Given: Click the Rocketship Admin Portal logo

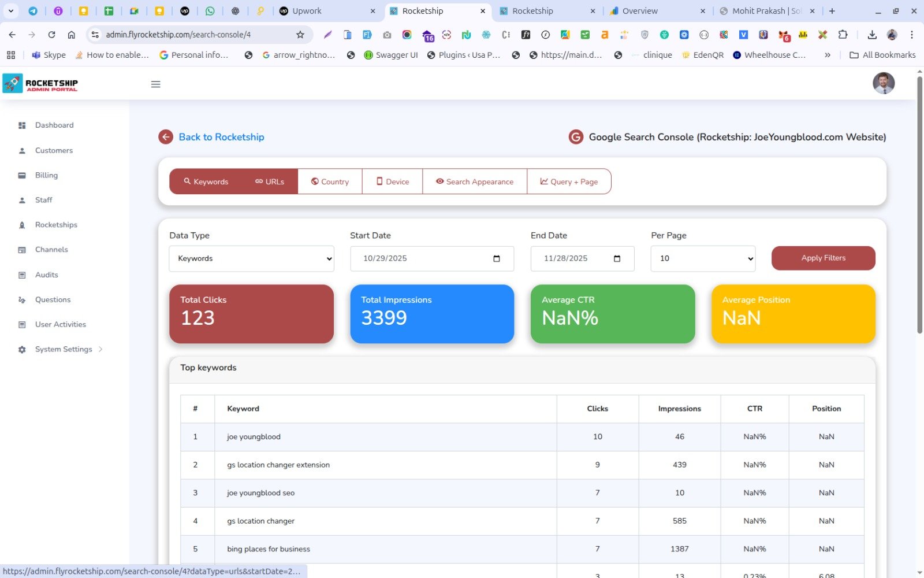Looking at the screenshot, I should 40,84.
